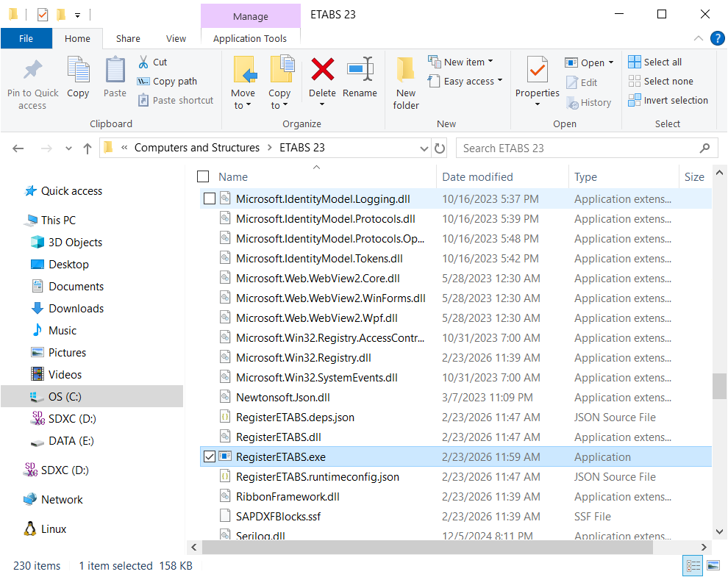Select OS (C:) in navigation pane
This screenshot has width=728, height=577.
point(65,396)
